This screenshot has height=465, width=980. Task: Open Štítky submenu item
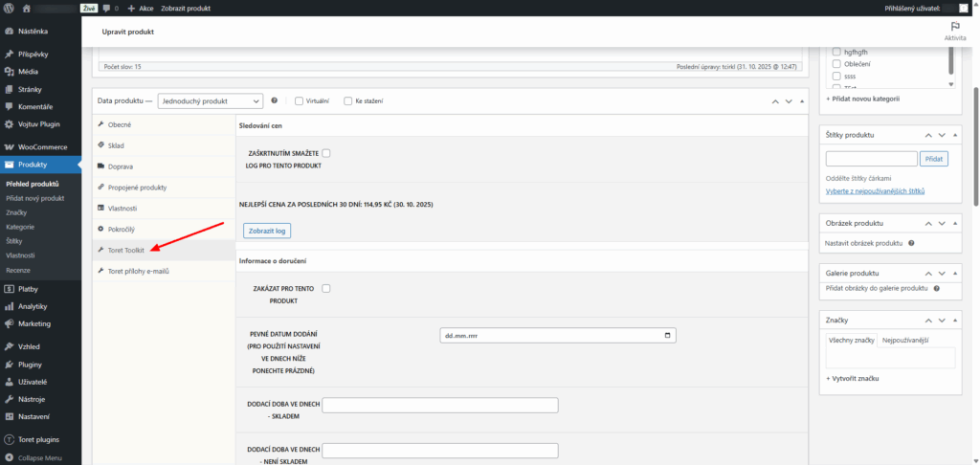(x=14, y=241)
